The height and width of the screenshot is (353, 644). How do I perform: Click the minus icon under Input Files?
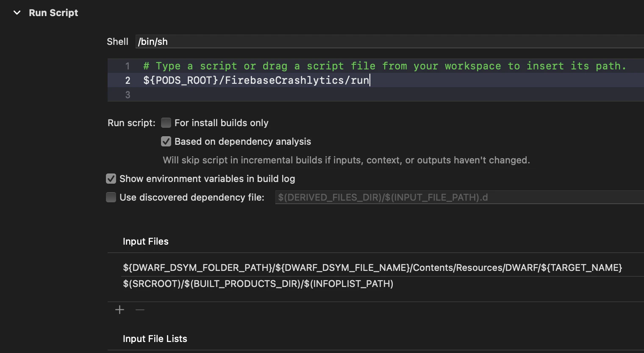tap(140, 310)
